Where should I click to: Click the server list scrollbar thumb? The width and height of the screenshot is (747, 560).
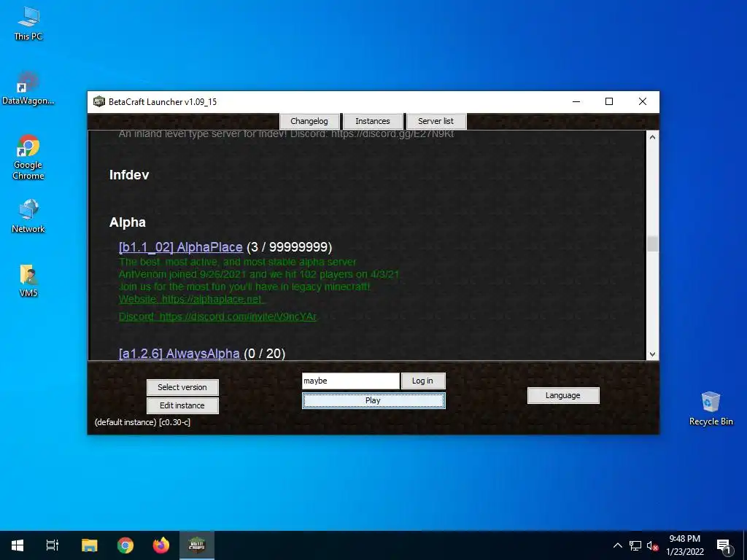tap(653, 244)
